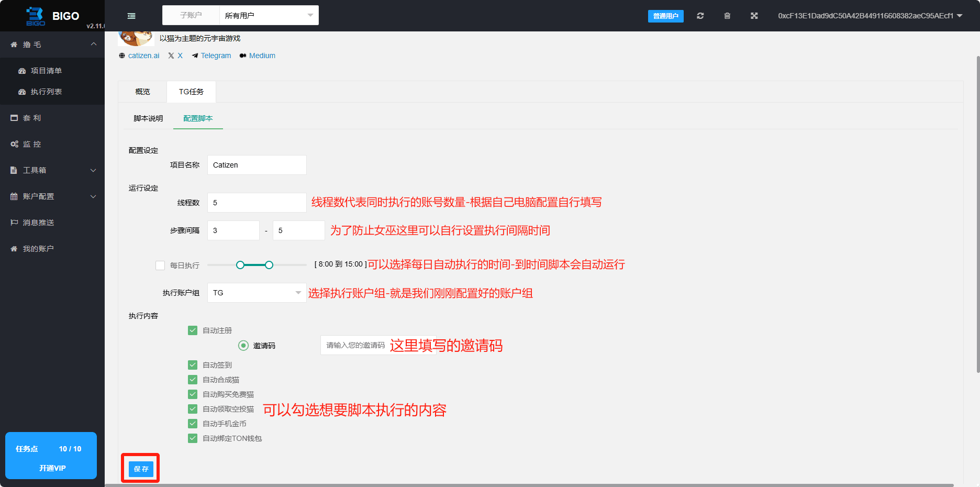Click the refresh icon in top bar

(700, 16)
